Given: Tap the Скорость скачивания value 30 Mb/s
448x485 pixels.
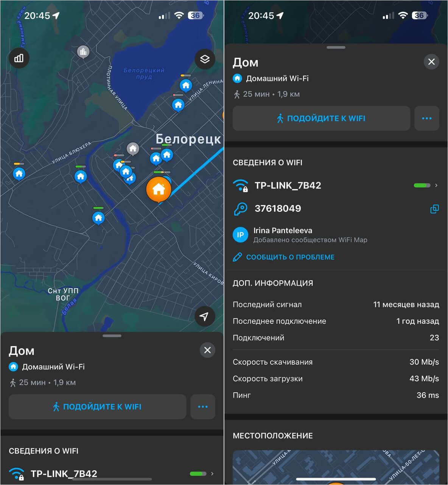Looking at the screenshot, I should coord(424,362).
